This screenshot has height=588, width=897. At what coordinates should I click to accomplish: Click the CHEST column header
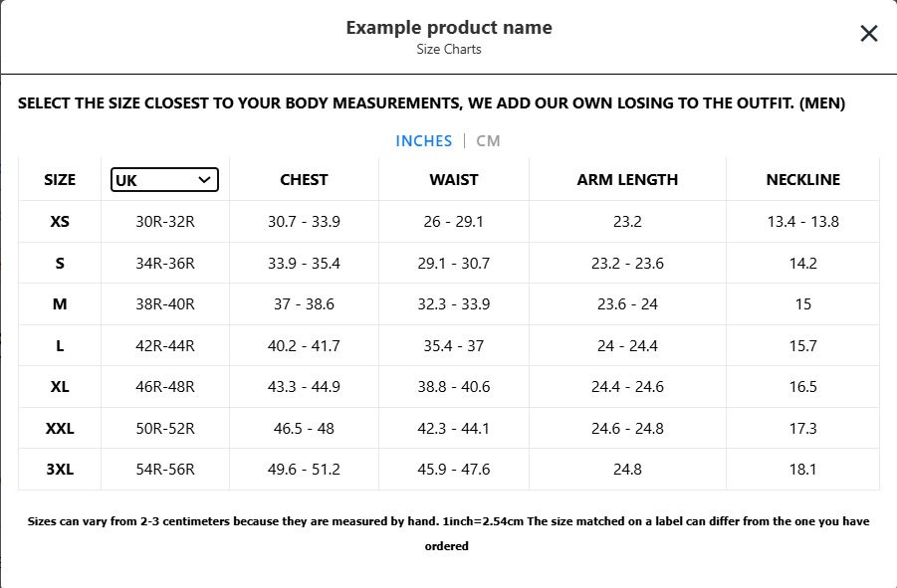pos(304,180)
